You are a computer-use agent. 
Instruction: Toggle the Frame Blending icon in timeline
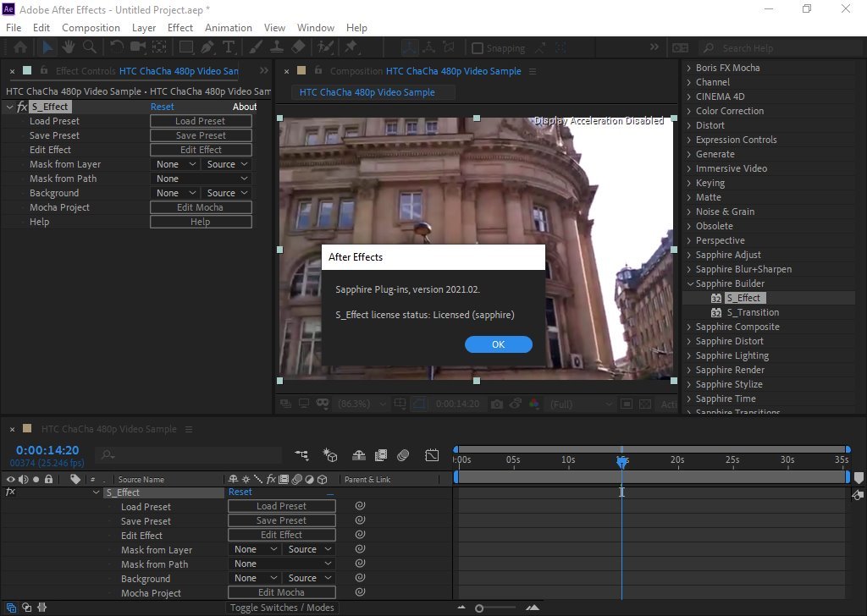pyautogui.click(x=381, y=454)
